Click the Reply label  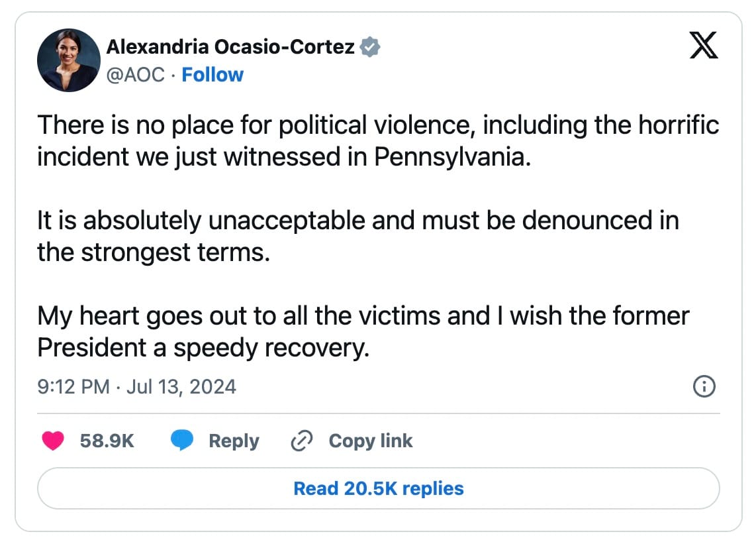tap(234, 441)
